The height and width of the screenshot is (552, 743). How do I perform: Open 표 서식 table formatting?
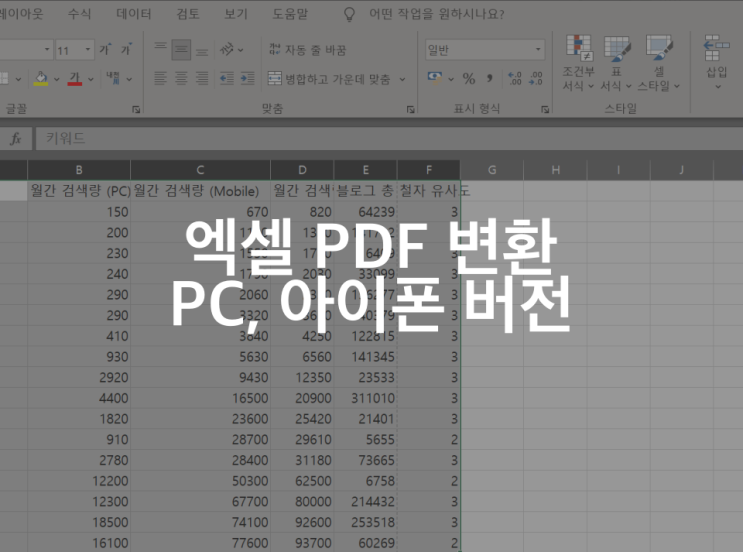coord(616,63)
